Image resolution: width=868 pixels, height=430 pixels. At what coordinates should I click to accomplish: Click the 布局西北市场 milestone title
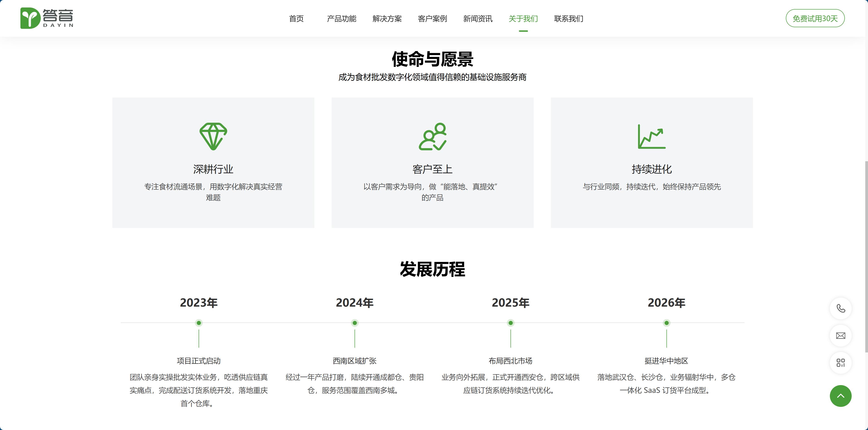tap(511, 361)
